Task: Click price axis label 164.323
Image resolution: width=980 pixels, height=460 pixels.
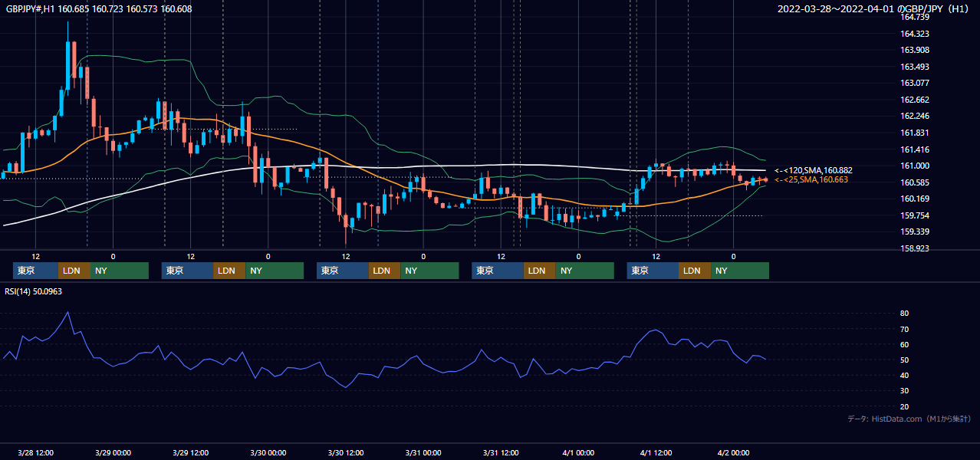Action: tap(914, 34)
